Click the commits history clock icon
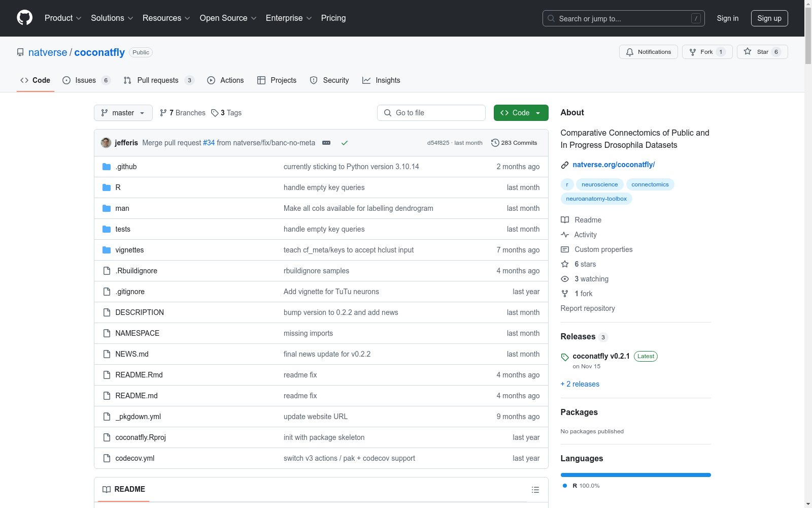 (495, 143)
